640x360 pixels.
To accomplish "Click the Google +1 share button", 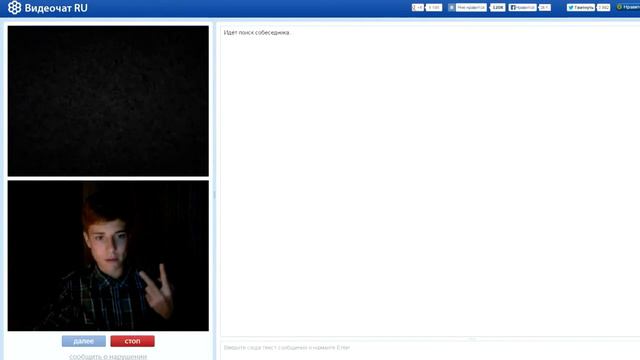I will pyautogui.click(x=418, y=7).
